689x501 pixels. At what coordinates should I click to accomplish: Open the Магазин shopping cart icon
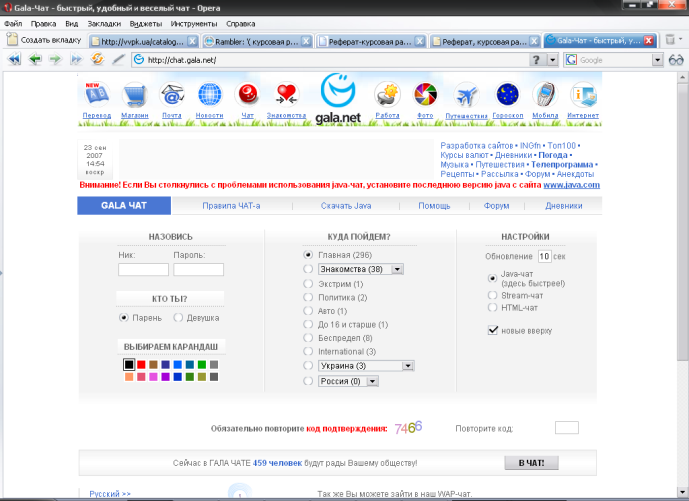pos(134,94)
